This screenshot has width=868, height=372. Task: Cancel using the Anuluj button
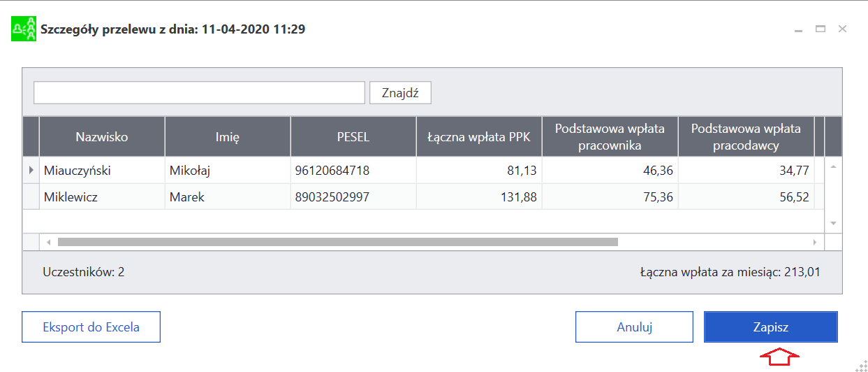tap(634, 327)
